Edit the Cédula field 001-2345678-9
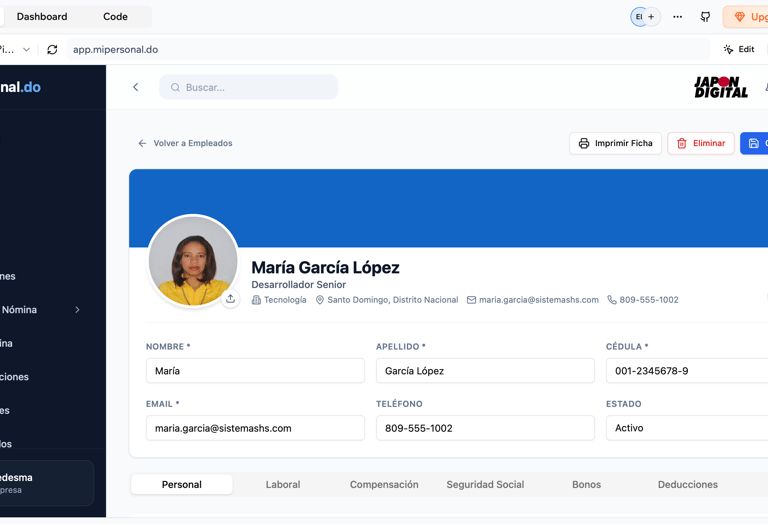Viewport: 768px width, 525px height. 687,371
